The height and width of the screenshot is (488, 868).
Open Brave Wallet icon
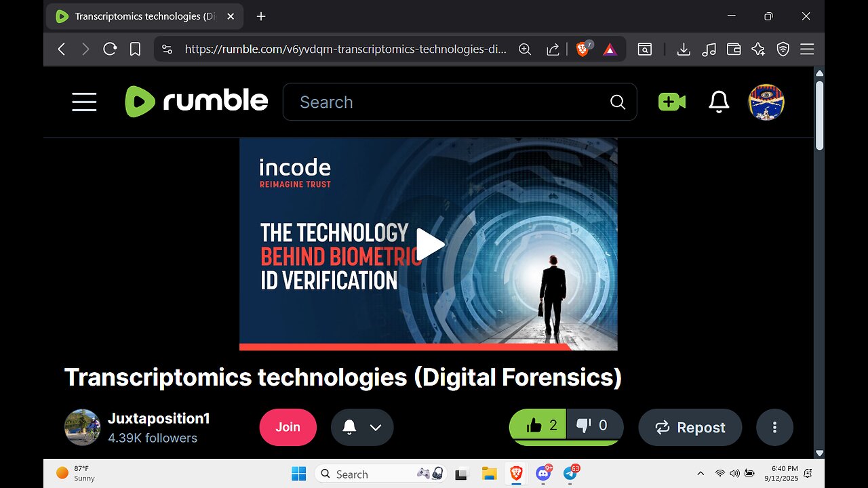click(734, 49)
